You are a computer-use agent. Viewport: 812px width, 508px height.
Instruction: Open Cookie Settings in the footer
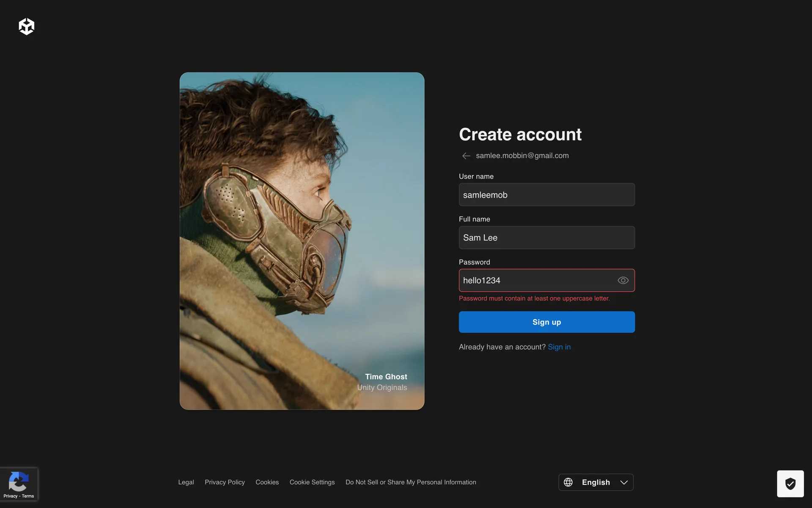pyautogui.click(x=312, y=482)
